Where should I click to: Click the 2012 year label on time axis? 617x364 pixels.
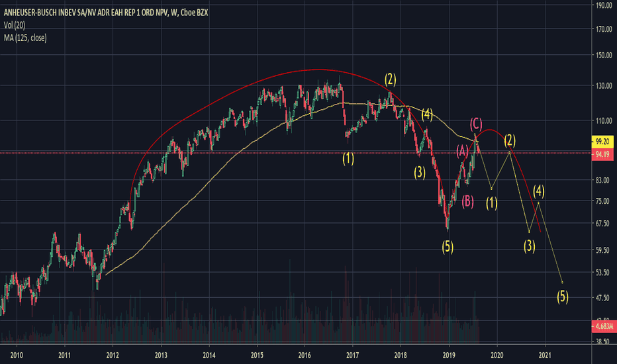[113, 355]
